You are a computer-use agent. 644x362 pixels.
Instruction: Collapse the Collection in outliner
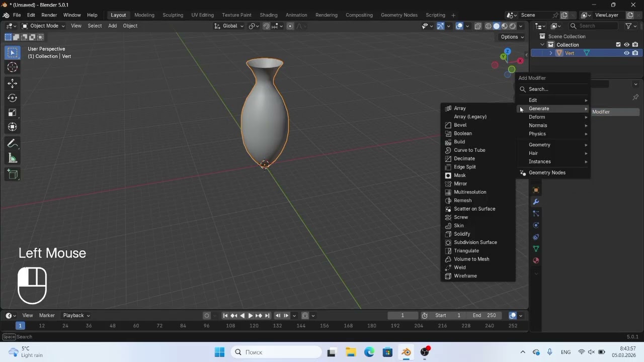(542, 45)
